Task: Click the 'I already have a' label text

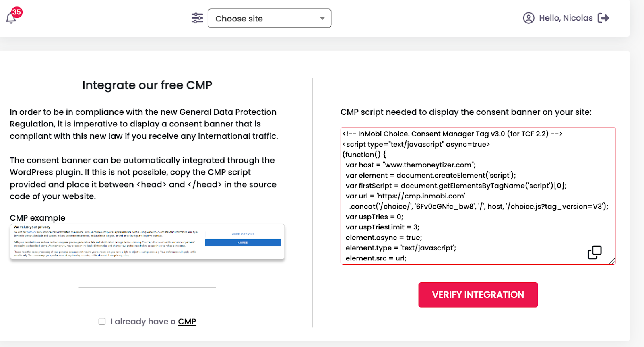Action: pyautogui.click(x=143, y=322)
